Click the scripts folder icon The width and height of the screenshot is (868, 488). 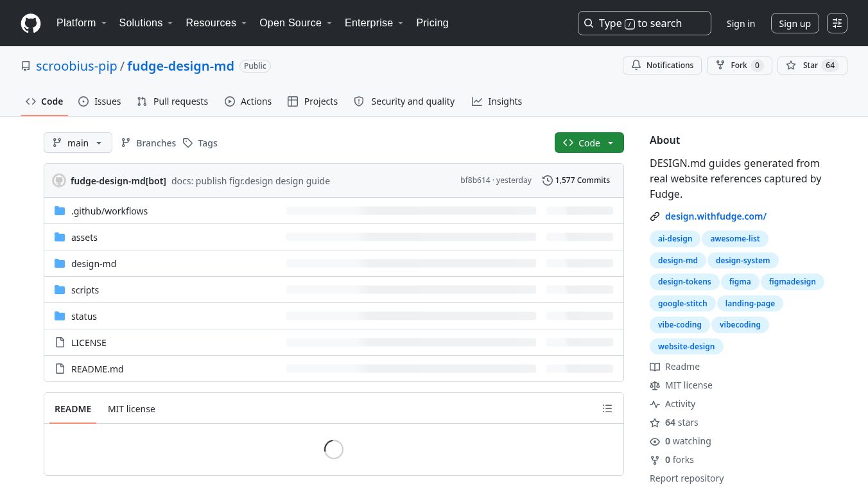[60, 290]
